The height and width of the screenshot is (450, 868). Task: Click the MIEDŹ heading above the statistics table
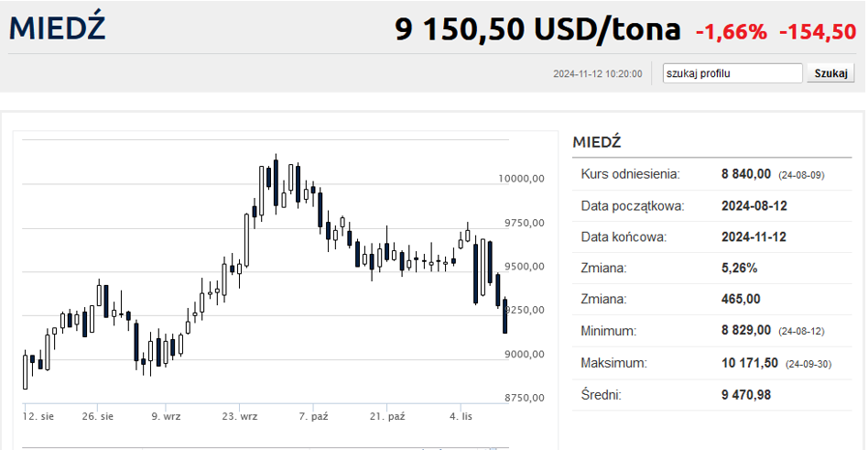596,142
